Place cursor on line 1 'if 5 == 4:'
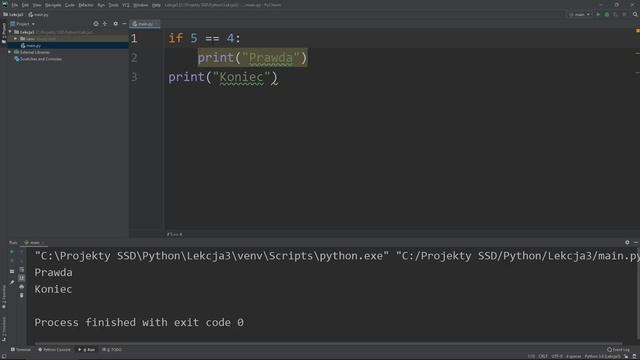The height and width of the screenshot is (360, 640). point(204,38)
